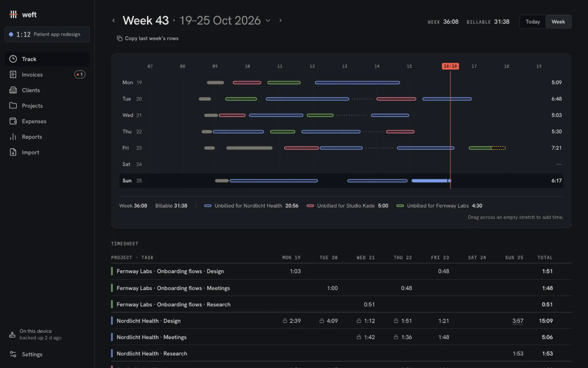Go to next week with right chevron
The image size is (588, 368).
(x=280, y=21)
